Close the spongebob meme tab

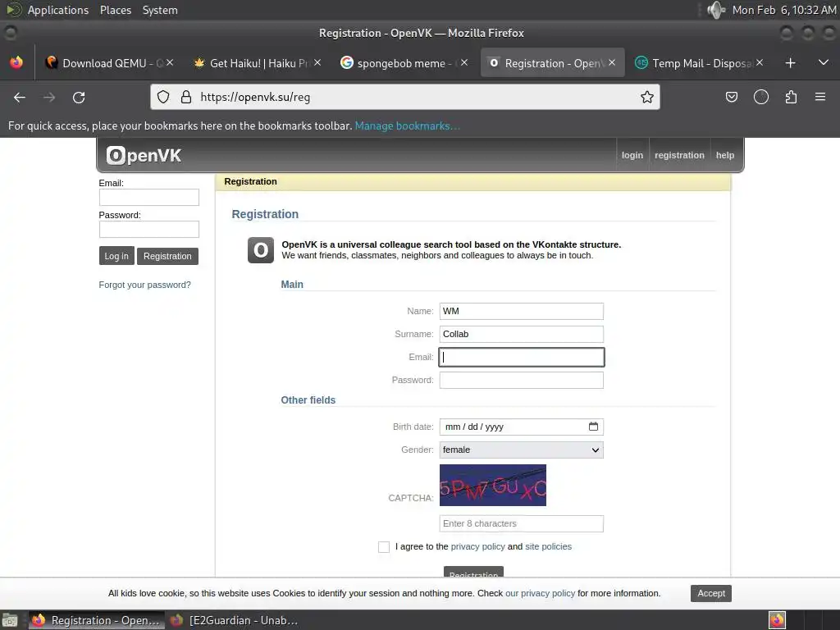[464, 62]
